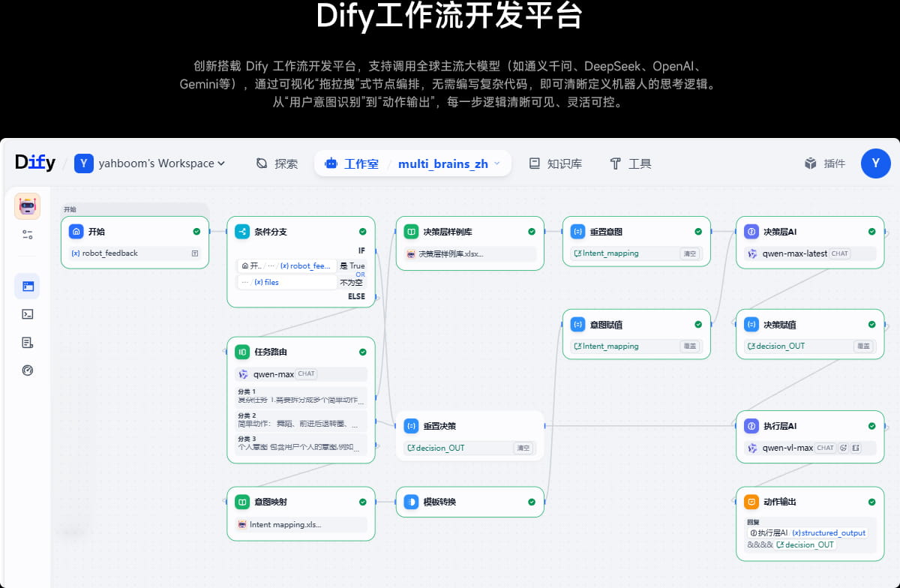Click the 任务路由 classifier node icon
Screen dimensions: 900x588
coord(242,352)
